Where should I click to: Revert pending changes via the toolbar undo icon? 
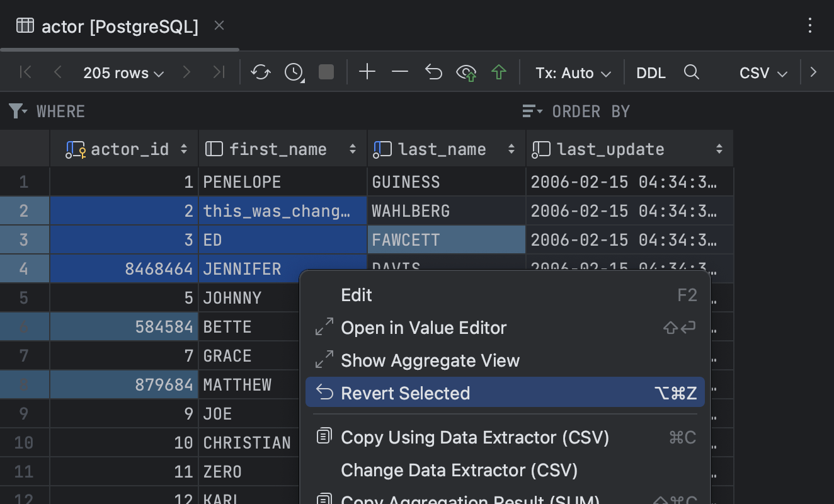coord(433,72)
